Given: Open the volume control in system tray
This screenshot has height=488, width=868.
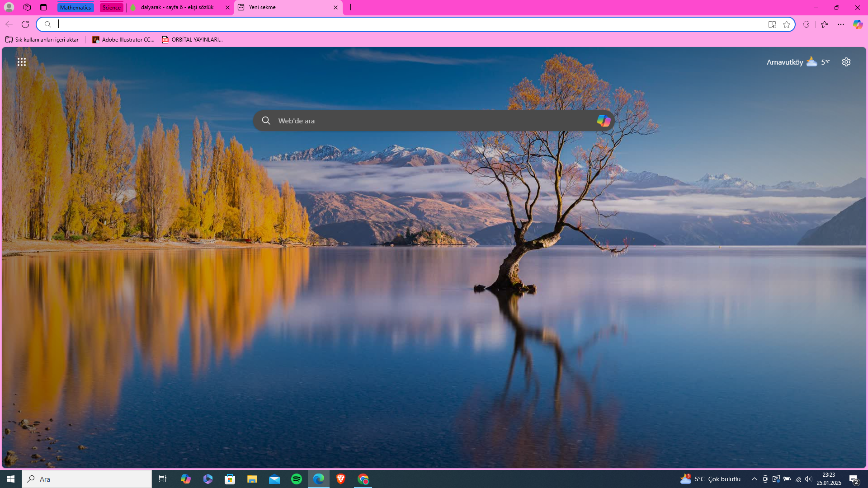Looking at the screenshot, I should [x=808, y=479].
